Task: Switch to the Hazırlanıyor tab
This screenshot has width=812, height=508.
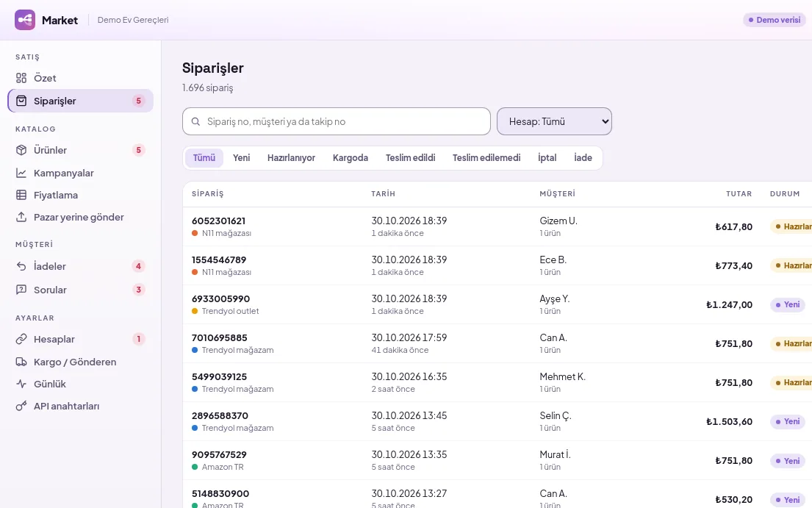Action: point(291,158)
